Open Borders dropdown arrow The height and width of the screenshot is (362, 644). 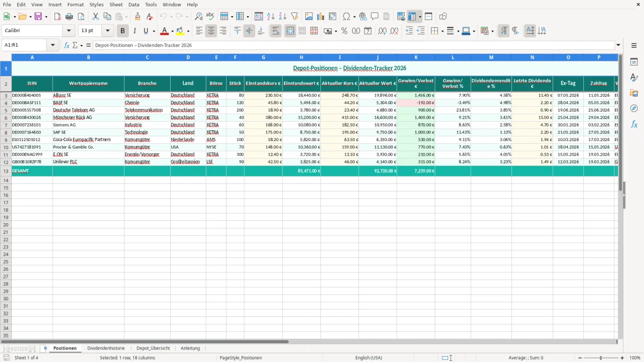tap(442, 31)
